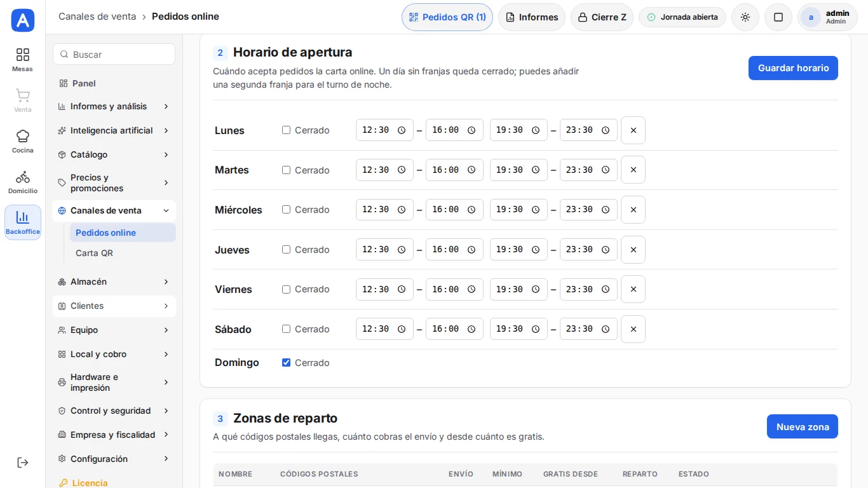
Task: Mark Jueves as Cerrado
Action: (x=286, y=250)
